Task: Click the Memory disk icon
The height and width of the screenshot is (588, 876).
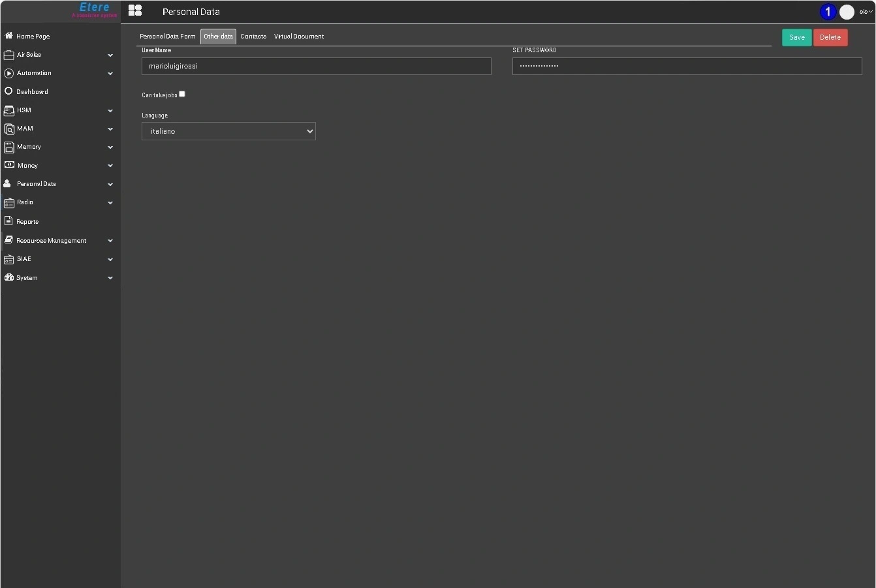Action: click(9, 147)
